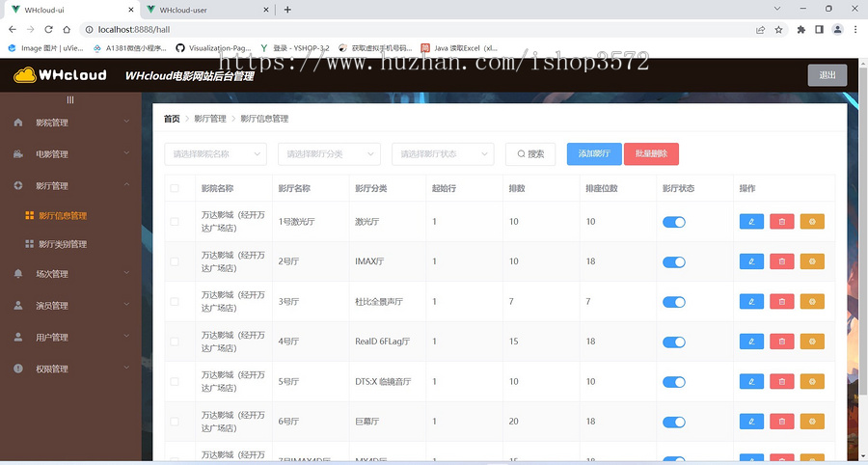Viewport: 868px width, 465px height.
Task: Delete the 5号厅 row with trash icon
Action: [x=781, y=381]
